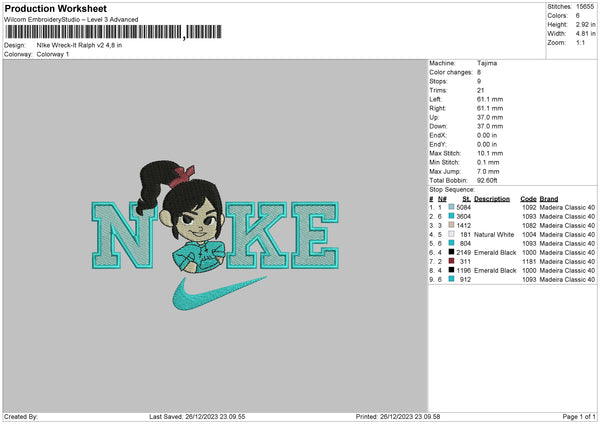
Task: Select the embroidered letter E
Action: (x=315, y=235)
